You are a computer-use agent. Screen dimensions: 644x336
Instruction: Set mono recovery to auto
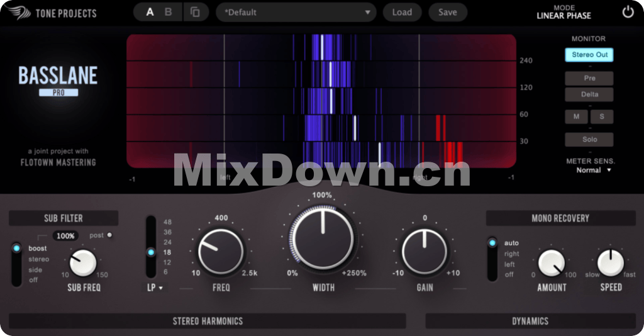(511, 243)
